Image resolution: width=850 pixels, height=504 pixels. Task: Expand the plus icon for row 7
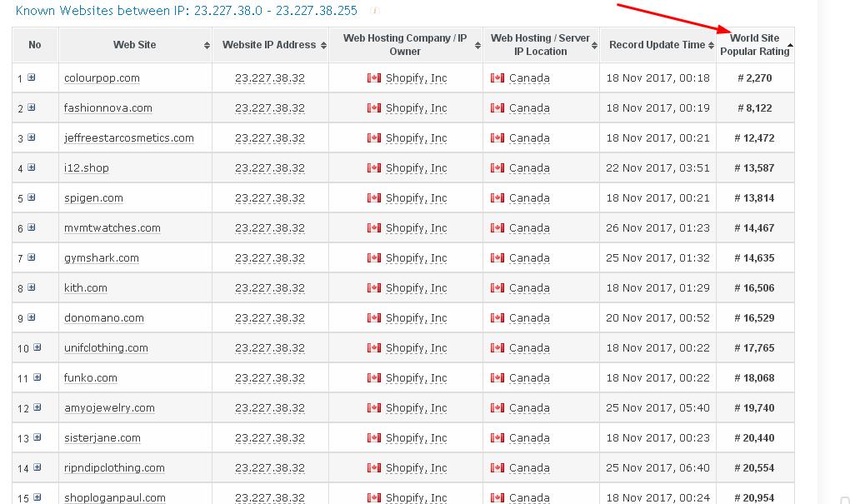point(32,257)
